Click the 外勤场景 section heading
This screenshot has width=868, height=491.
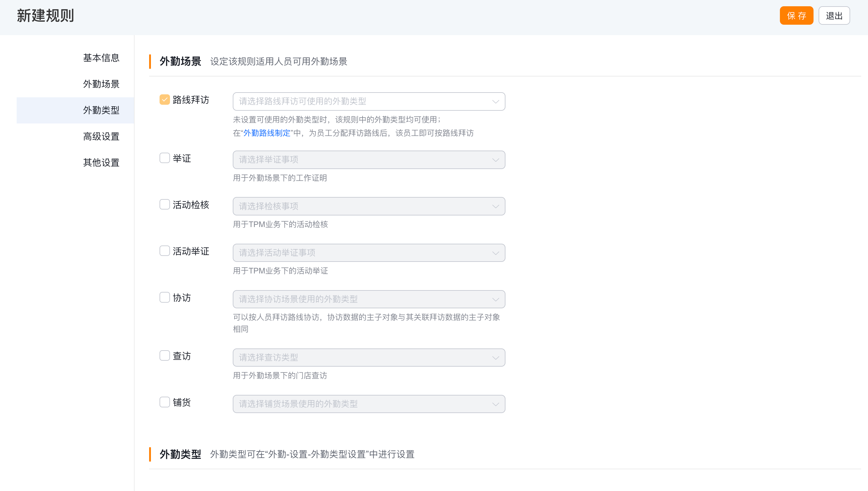[180, 61]
